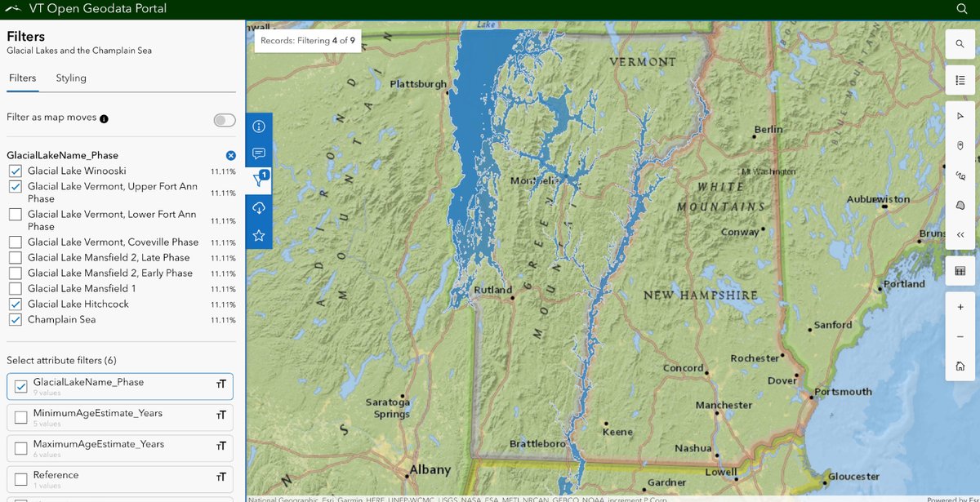This screenshot has height=502, width=980.
Task: Zoom out on the map
Action: (x=960, y=336)
